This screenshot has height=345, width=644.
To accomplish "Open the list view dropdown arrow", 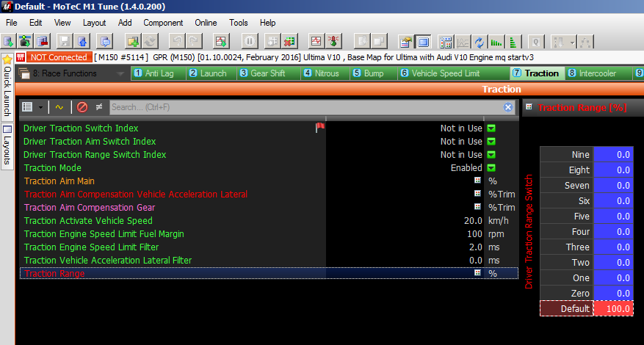I will click(40, 108).
